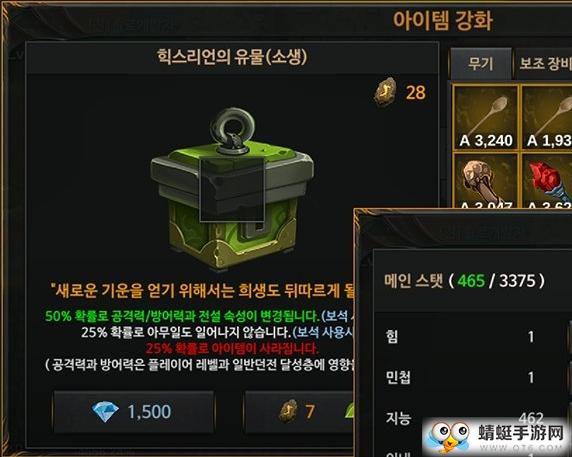Open the 무기 tab

tap(481, 64)
